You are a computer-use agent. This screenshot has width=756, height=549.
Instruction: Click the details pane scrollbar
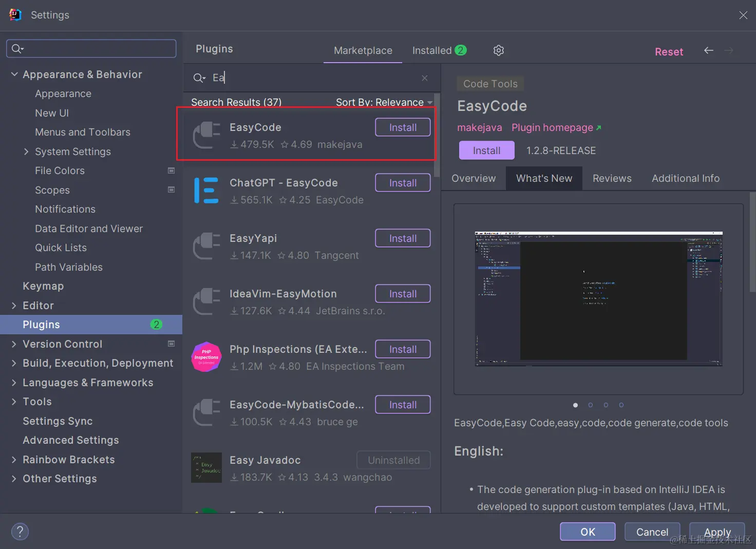(752, 241)
